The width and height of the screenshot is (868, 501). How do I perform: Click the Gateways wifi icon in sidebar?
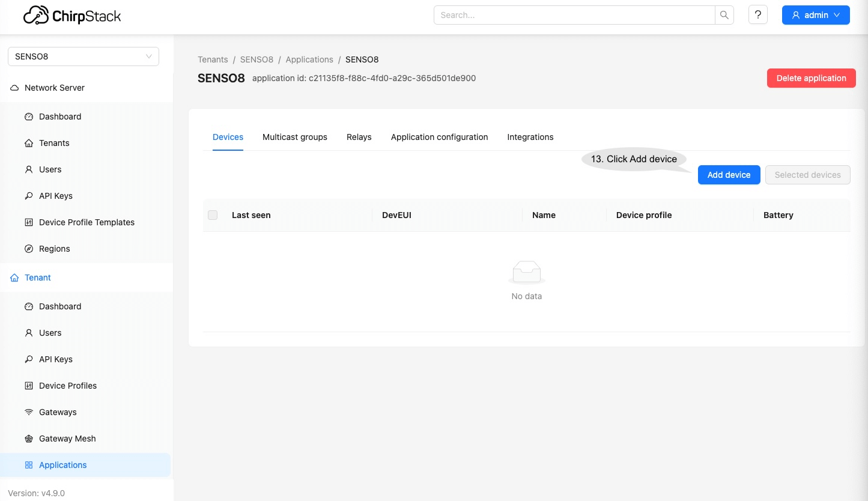point(29,412)
